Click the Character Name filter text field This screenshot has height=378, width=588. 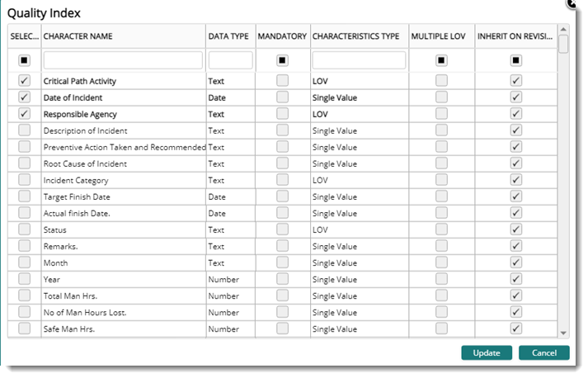point(122,60)
